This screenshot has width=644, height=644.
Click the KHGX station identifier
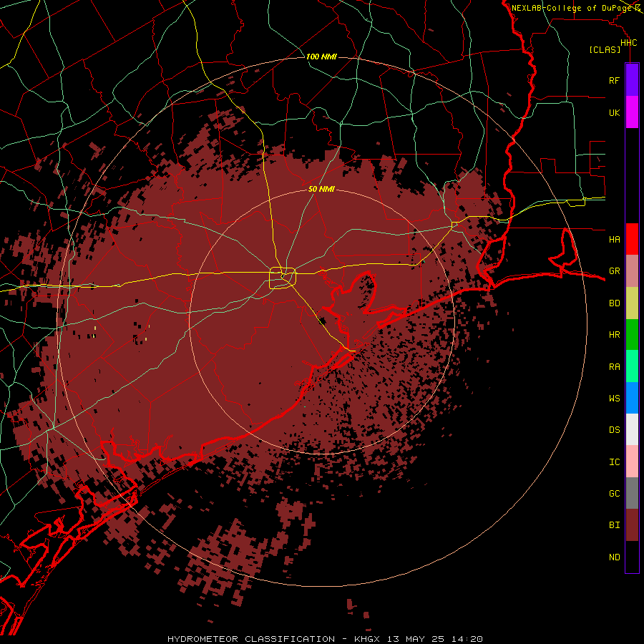pyautogui.click(x=367, y=639)
